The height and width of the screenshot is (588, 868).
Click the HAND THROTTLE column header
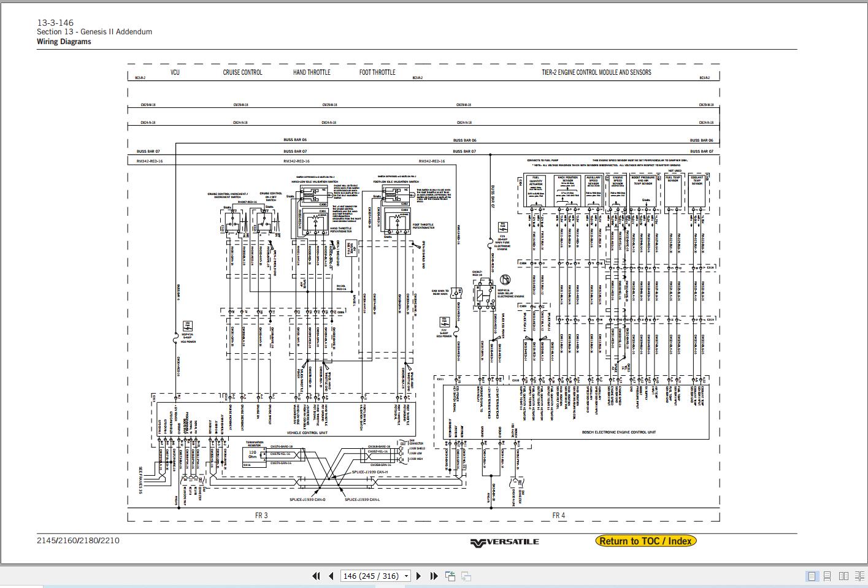pyautogui.click(x=312, y=72)
